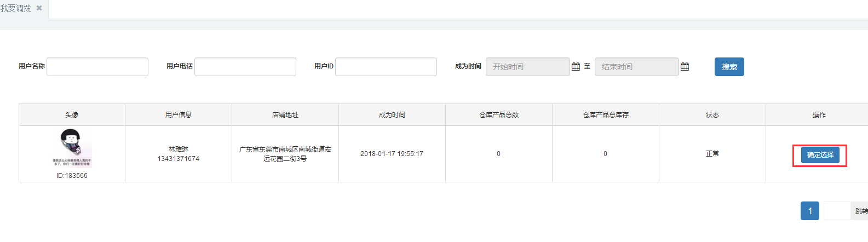Open calendar icon beside start time field
The width and height of the screenshot is (868, 242).
pos(576,66)
